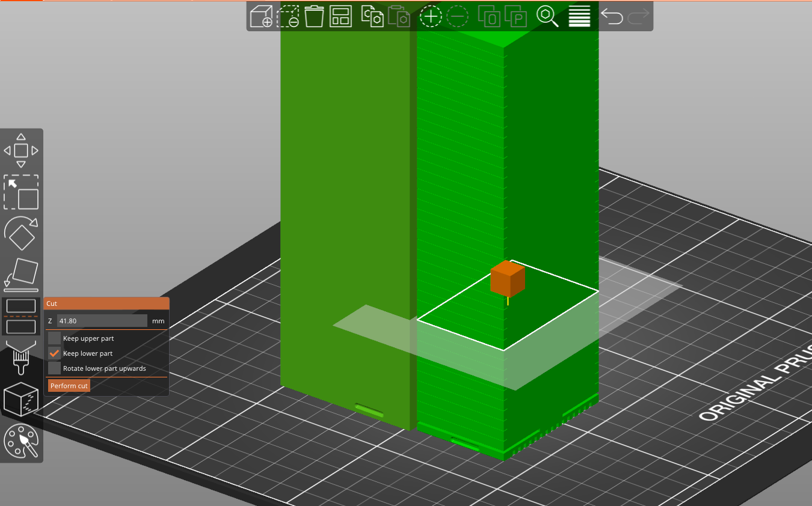Uncheck Keep lower part

[54, 353]
